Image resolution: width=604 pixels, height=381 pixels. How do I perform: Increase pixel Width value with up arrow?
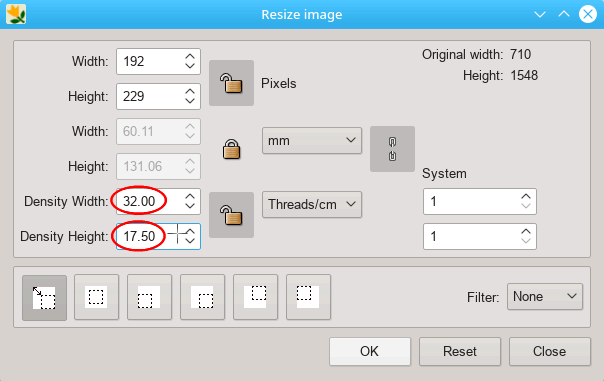(190, 57)
